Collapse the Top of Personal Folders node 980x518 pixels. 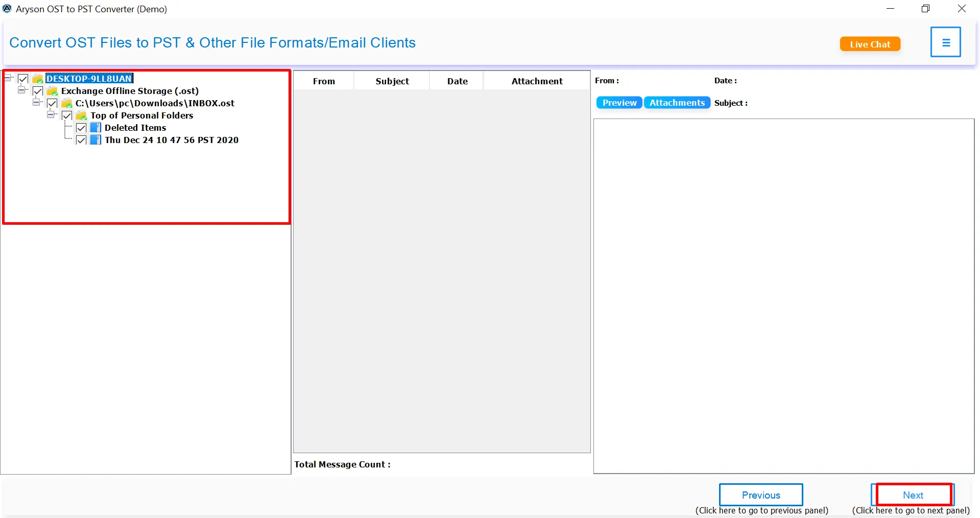pos(51,114)
